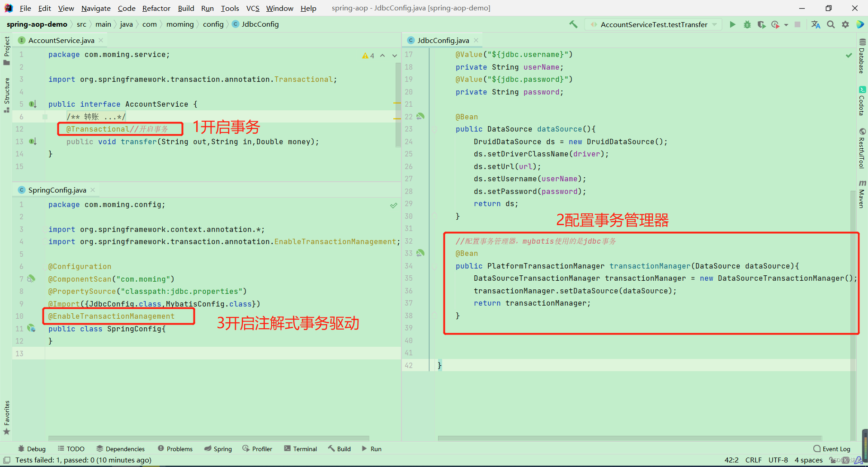Open the RestfulTool side panel
The image size is (868, 467).
tap(862, 148)
